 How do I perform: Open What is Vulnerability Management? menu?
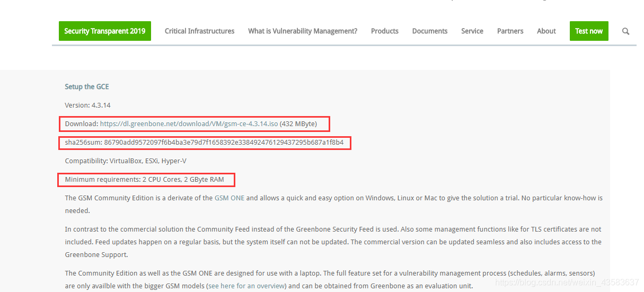pyautogui.click(x=303, y=31)
